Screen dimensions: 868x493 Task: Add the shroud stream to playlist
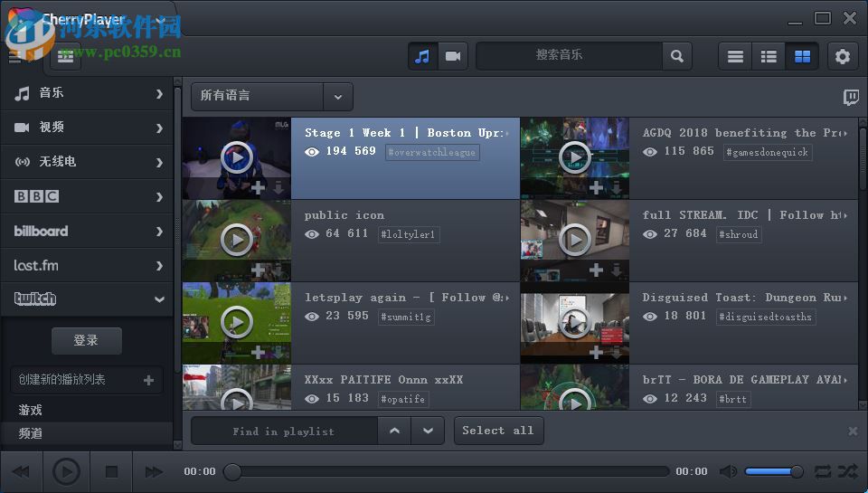(x=596, y=270)
